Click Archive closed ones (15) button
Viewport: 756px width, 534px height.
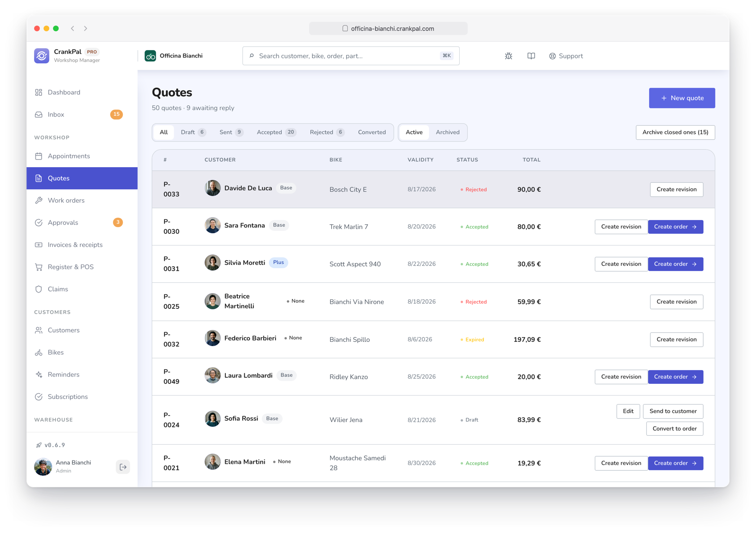pos(675,132)
